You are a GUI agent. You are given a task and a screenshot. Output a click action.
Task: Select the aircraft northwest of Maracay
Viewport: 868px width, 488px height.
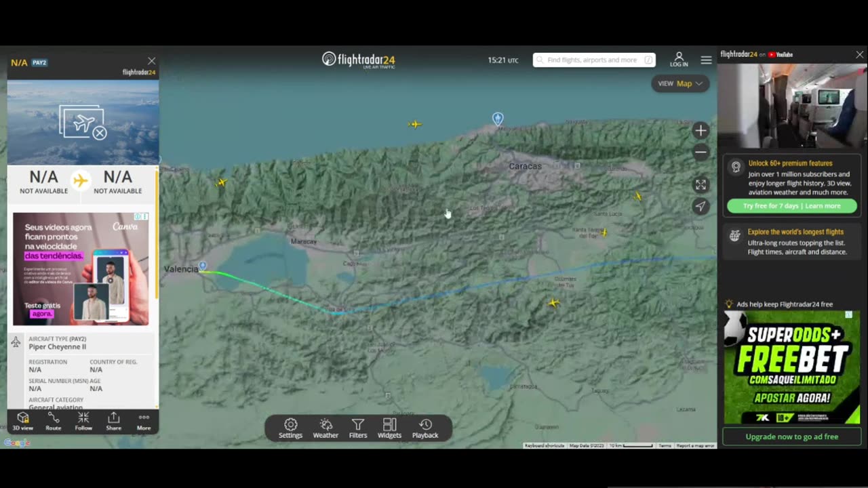[221, 182]
